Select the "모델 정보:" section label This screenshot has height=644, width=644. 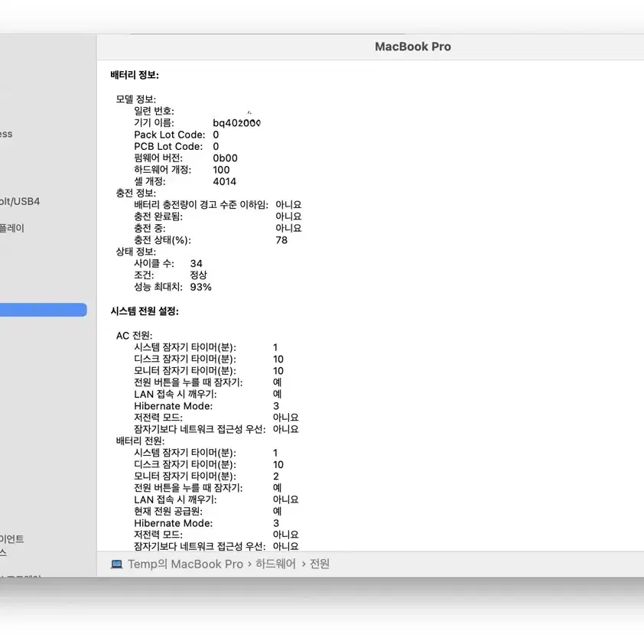pyautogui.click(x=136, y=99)
